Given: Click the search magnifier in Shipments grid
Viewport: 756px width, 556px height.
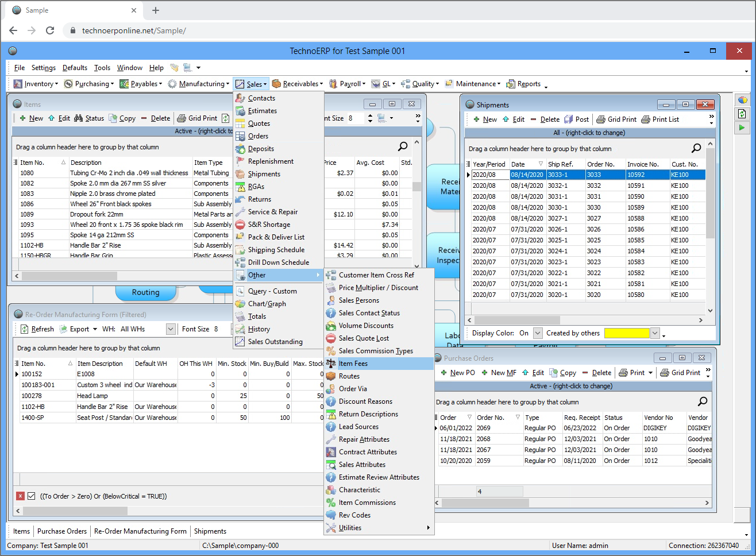Looking at the screenshot, I should (x=696, y=148).
